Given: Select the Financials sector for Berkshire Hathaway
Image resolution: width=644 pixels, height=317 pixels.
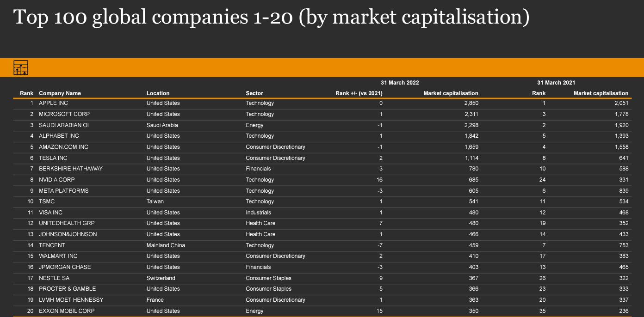Looking at the screenshot, I should 258,169.
